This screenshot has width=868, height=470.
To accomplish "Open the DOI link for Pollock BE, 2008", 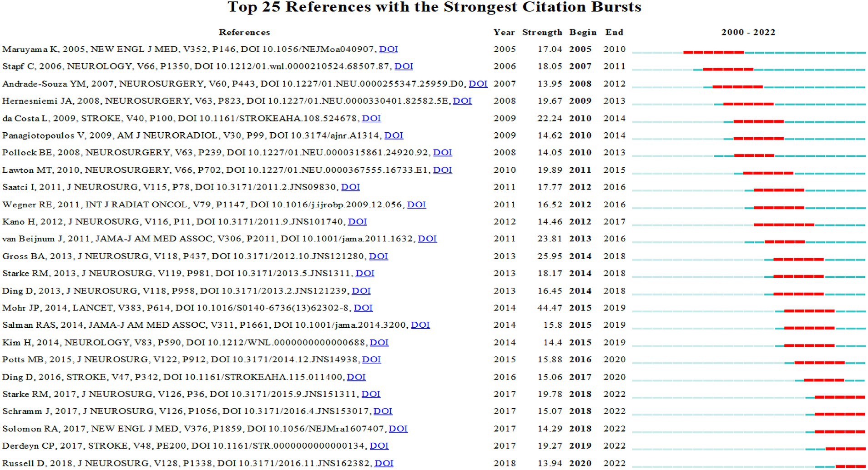I will click(x=443, y=153).
